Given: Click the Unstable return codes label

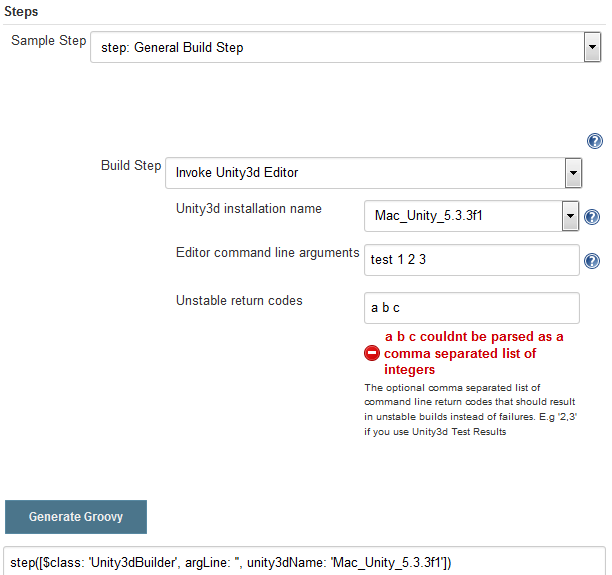Looking at the screenshot, I should coord(239,301).
